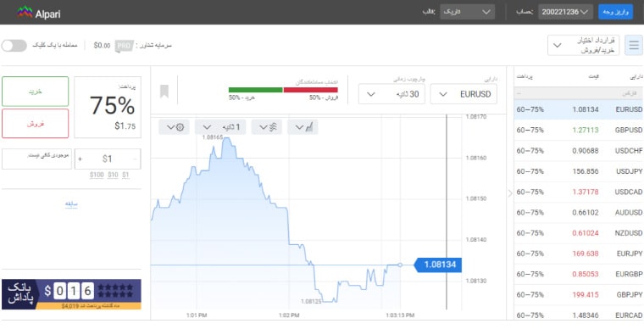This screenshot has width=644, height=329.
Task: Open the hamburger menu icon
Action: pyautogui.click(x=634, y=45)
